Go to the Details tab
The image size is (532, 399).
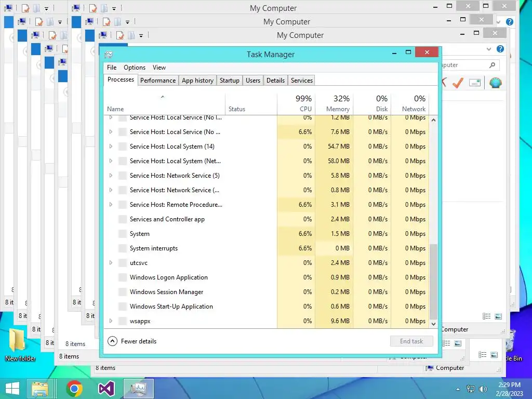pos(275,81)
